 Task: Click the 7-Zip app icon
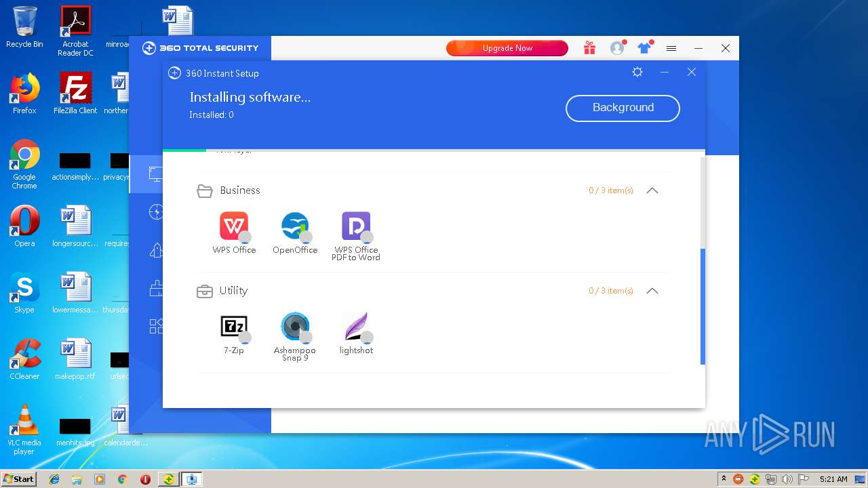(x=234, y=326)
